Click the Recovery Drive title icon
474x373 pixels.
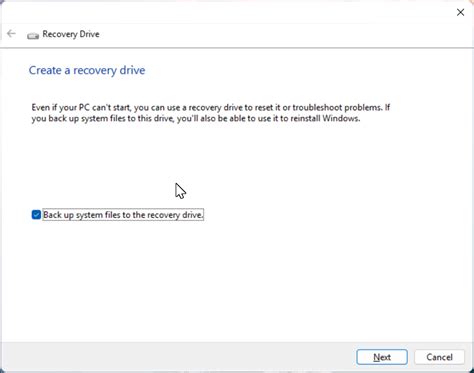click(x=33, y=35)
